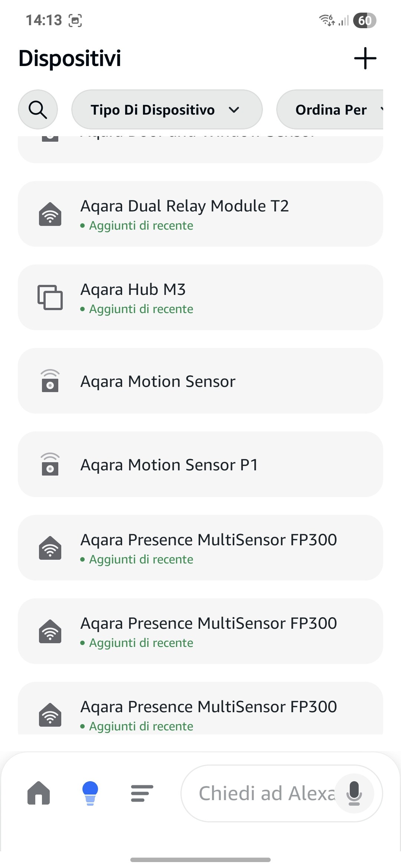Expand Tipo Di Dispositivo filter dropdown

point(167,110)
